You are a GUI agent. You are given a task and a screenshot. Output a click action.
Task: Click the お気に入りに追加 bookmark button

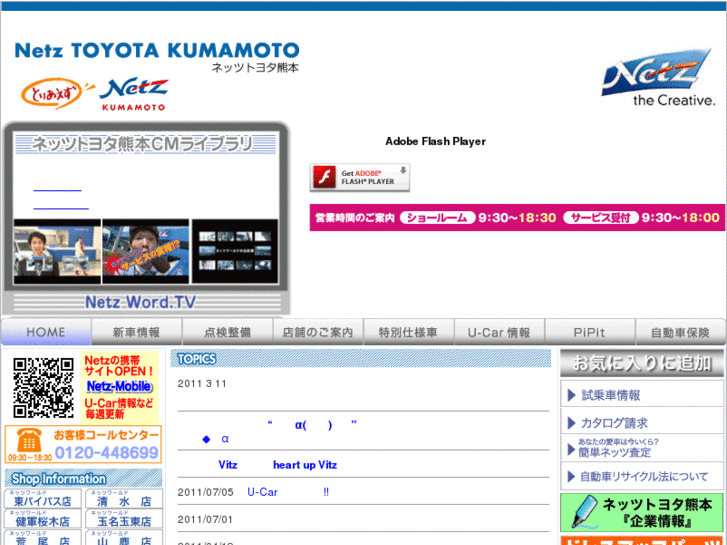(x=642, y=363)
